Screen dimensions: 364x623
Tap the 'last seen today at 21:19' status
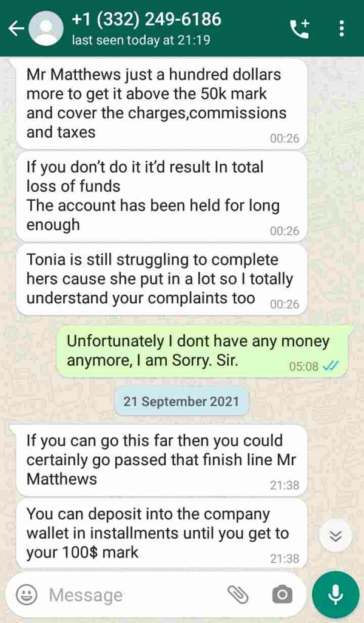[141, 40]
